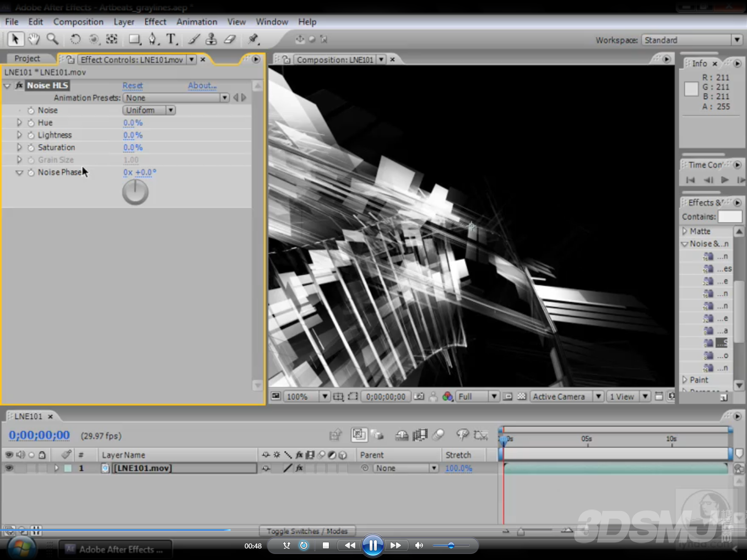Switch to the Project tab

pos(27,58)
